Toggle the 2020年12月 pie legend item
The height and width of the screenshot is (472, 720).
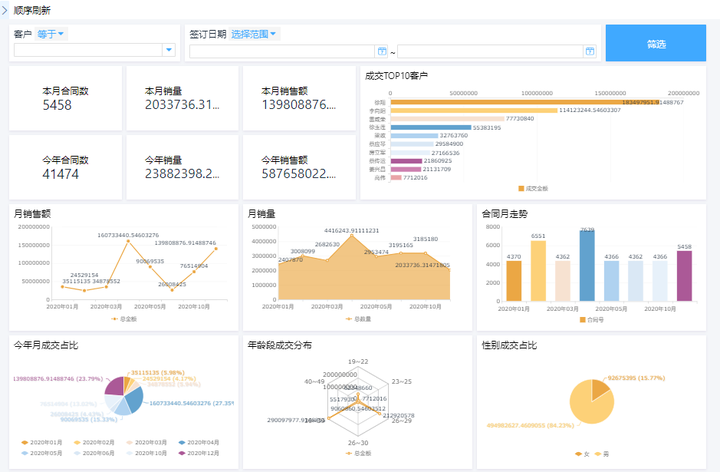(x=199, y=453)
